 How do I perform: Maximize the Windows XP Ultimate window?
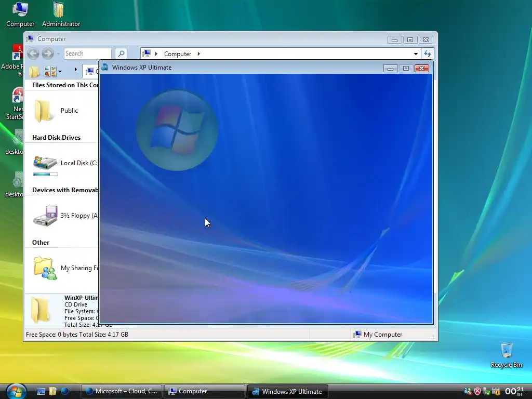pyautogui.click(x=406, y=69)
